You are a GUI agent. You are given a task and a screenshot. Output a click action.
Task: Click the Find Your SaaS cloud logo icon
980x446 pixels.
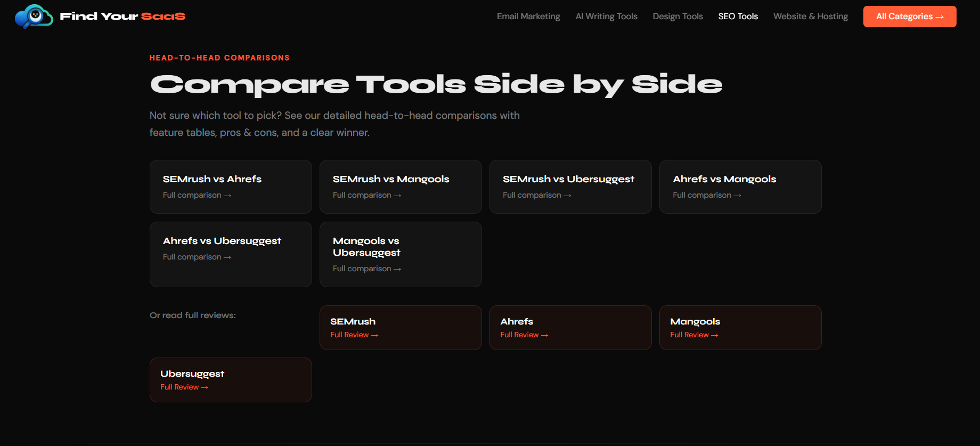click(34, 17)
